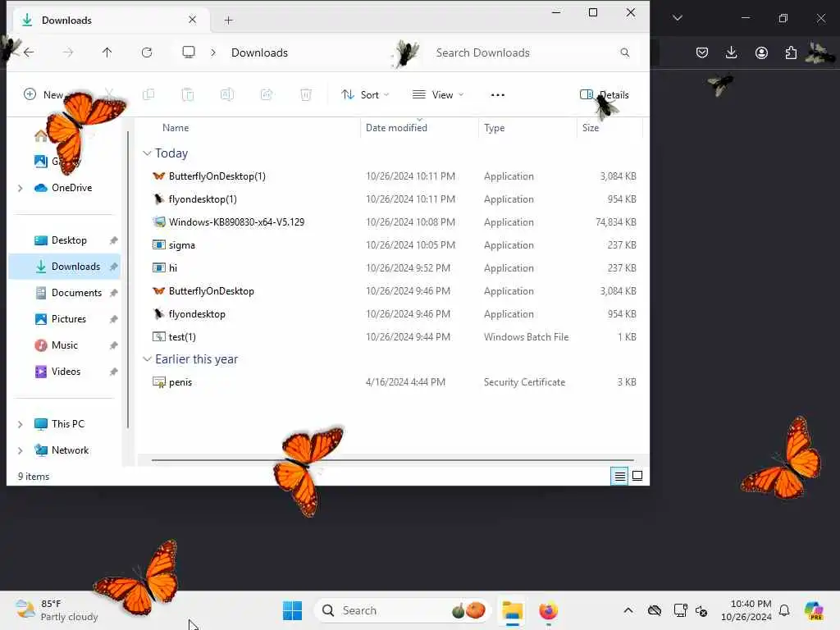Open the notification bell in system tray
This screenshot has width=840, height=630.
[784, 610]
